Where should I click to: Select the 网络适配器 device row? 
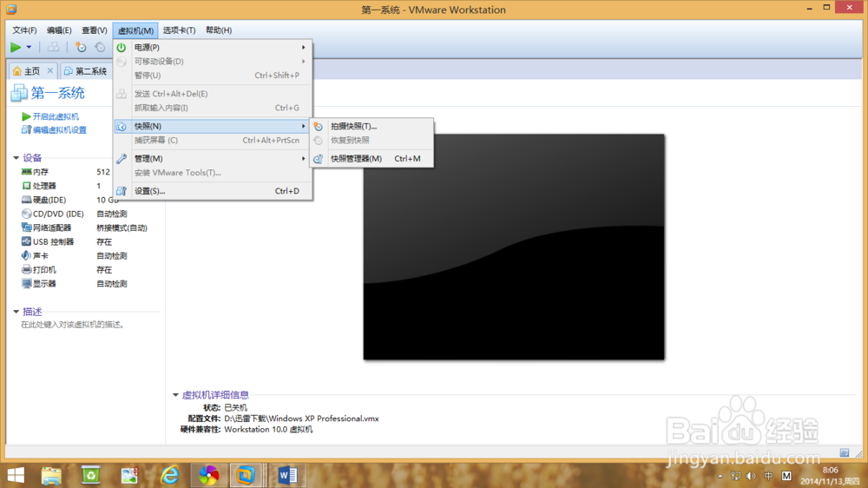(x=83, y=228)
